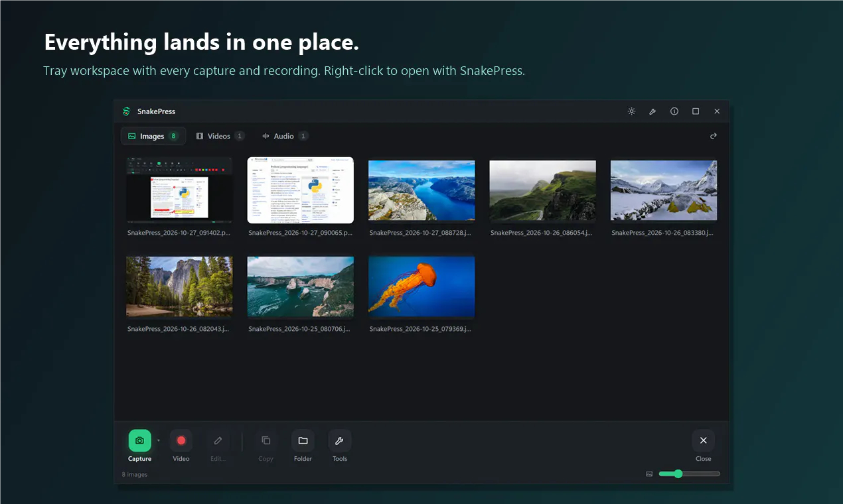
Task: Adjust the thumbnail size slider
Action: pyautogui.click(x=689, y=473)
